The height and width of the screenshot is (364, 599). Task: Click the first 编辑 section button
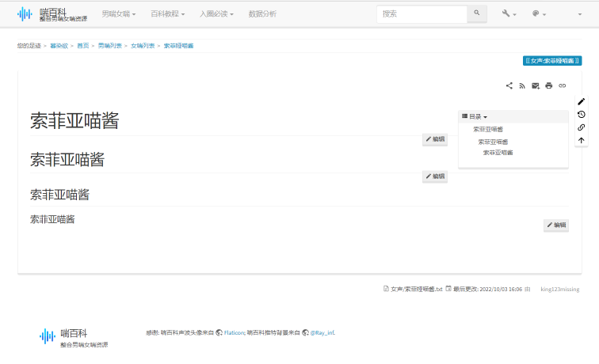(x=435, y=139)
